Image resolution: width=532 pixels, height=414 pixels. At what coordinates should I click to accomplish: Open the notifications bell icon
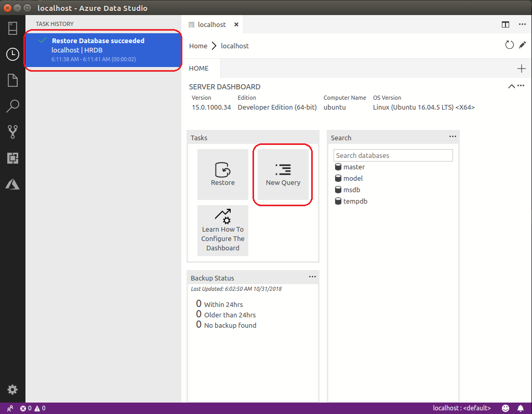(521, 408)
